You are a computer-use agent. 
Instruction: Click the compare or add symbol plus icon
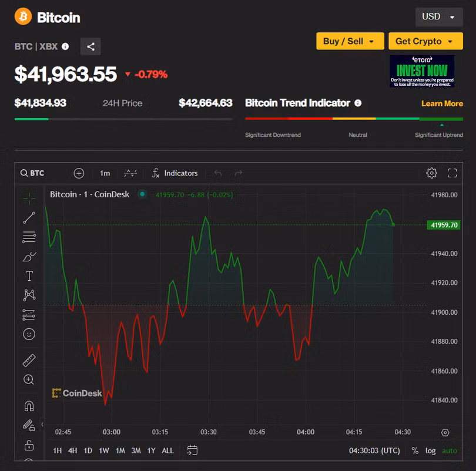[79, 173]
